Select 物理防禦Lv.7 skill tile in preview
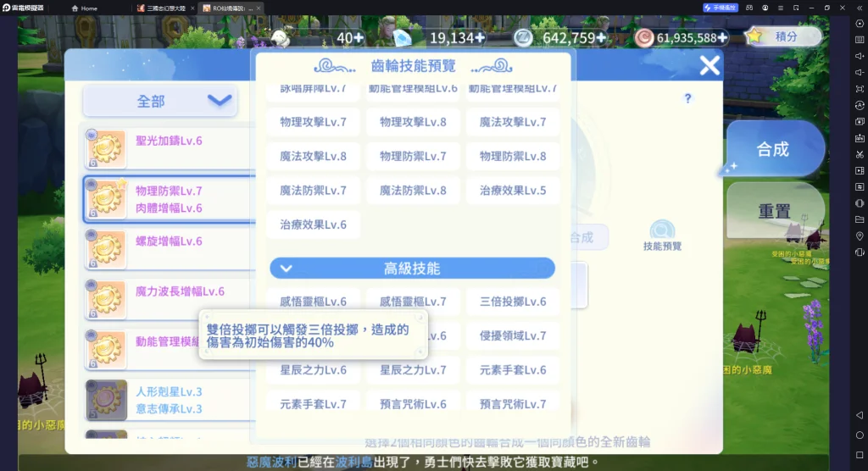This screenshot has width=868, height=471. [413, 156]
